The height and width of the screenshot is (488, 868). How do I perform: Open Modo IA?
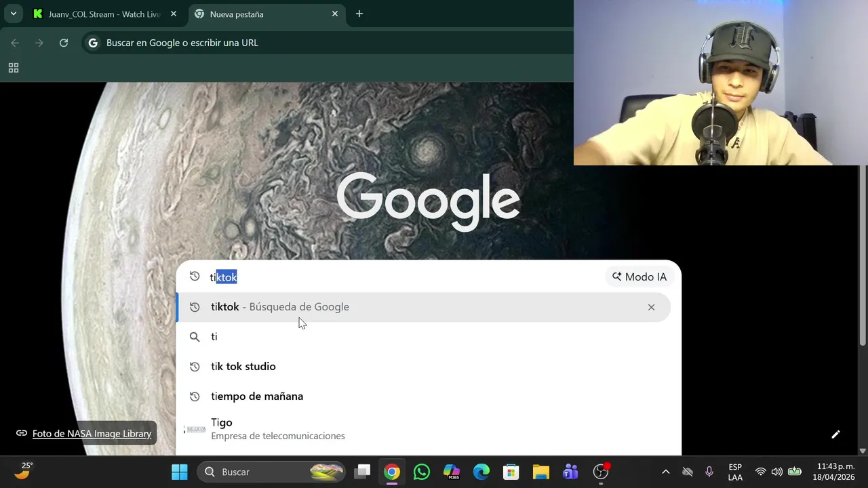(x=639, y=277)
